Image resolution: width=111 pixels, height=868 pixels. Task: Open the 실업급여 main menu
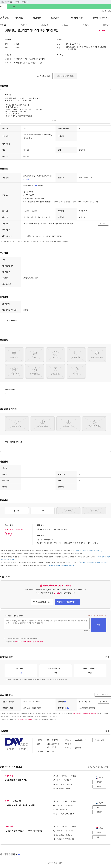(55, 18)
